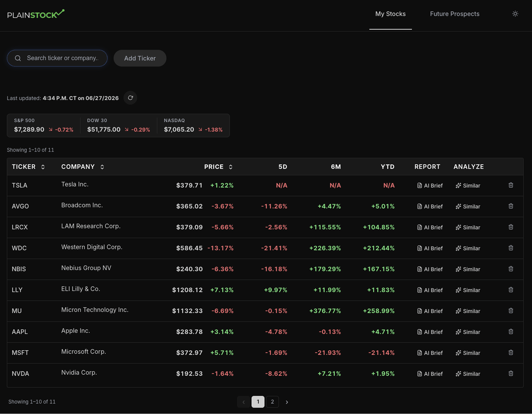
Task: Click the Nebius Group NV company name
Action: coord(86,268)
